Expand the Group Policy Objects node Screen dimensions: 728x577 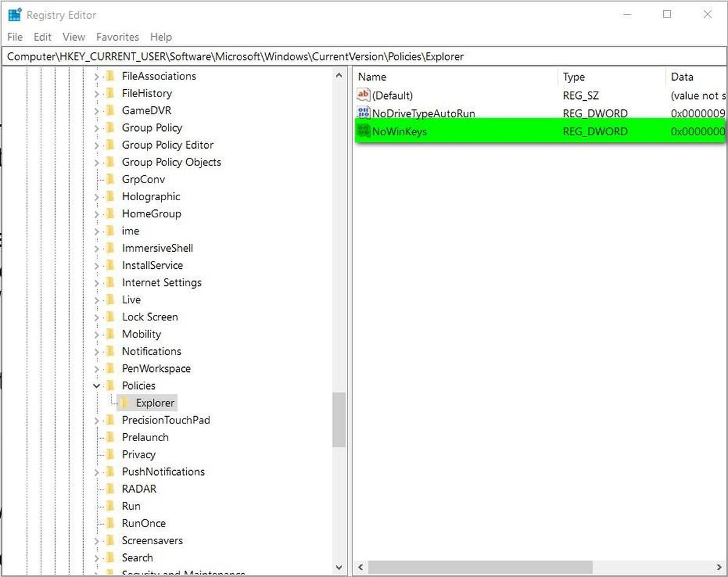pyautogui.click(x=96, y=162)
